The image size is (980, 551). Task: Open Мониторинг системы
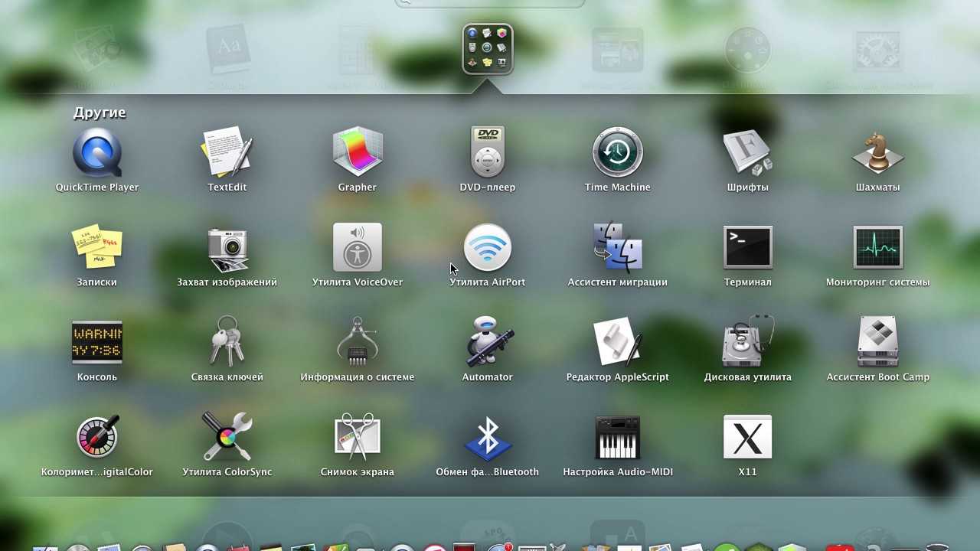(x=878, y=247)
